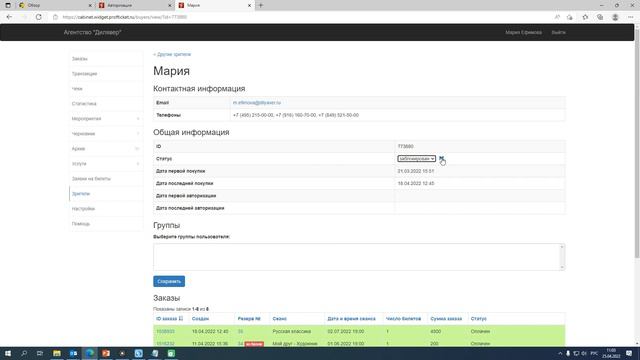Screen dimensions: 640x360
Task: Click page vertical scrollbar thumb
Action: (637, 143)
